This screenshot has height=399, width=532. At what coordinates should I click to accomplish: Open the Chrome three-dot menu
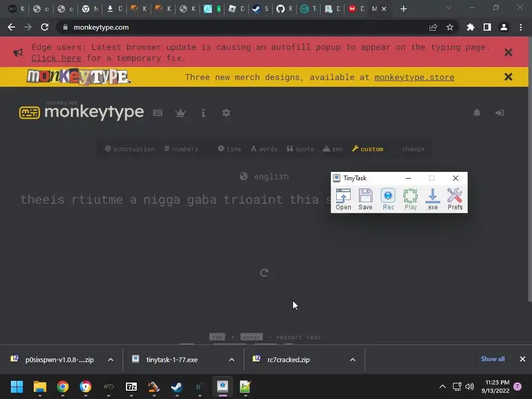[521, 27]
